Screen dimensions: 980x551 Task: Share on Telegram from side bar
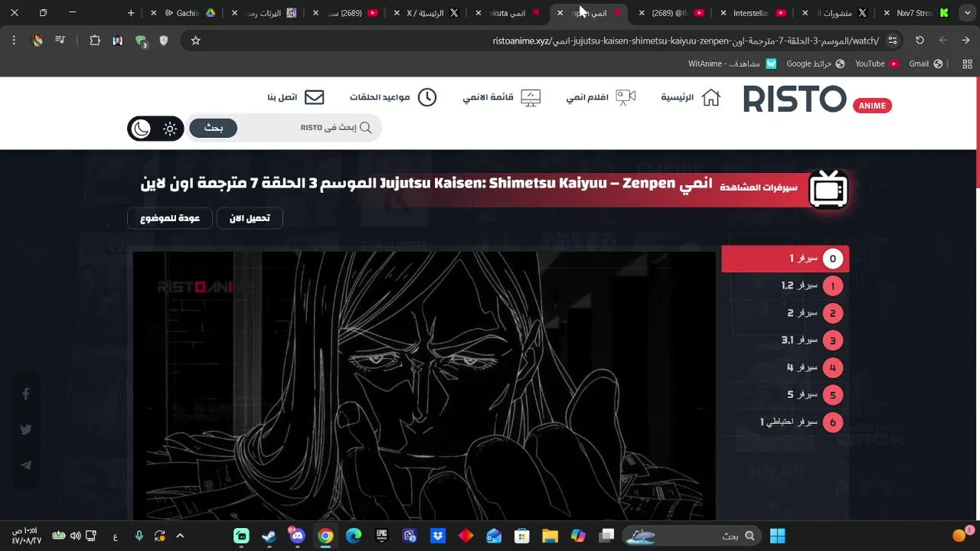click(x=26, y=465)
